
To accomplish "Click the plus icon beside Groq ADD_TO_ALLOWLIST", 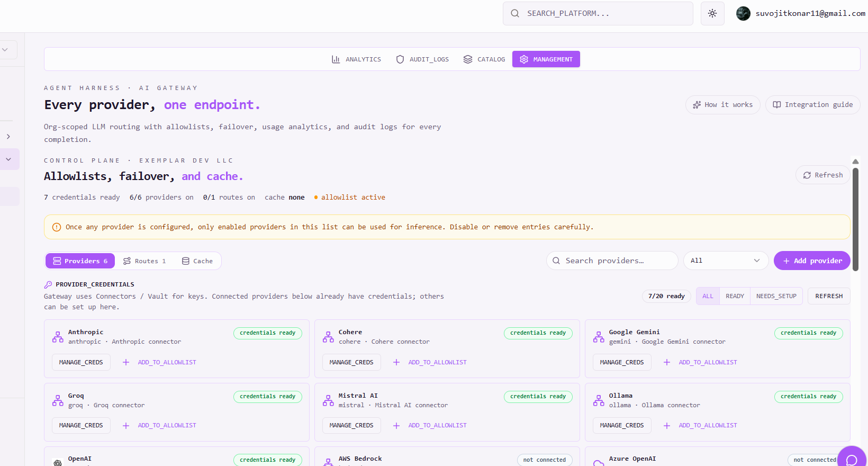I will coord(126,426).
